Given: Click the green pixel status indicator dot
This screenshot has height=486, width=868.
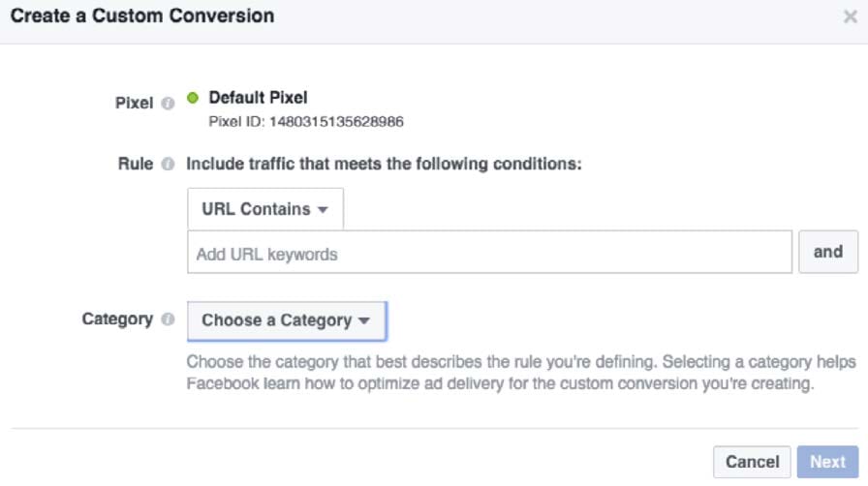Looking at the screenshot, I should pyautogui.click(x=193, y=98).
